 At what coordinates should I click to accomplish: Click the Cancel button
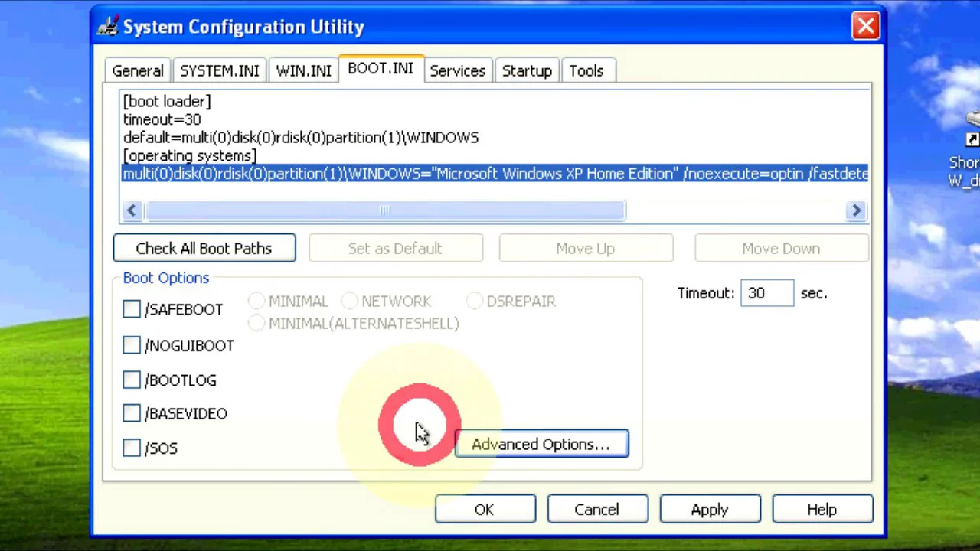click(597, 510)
